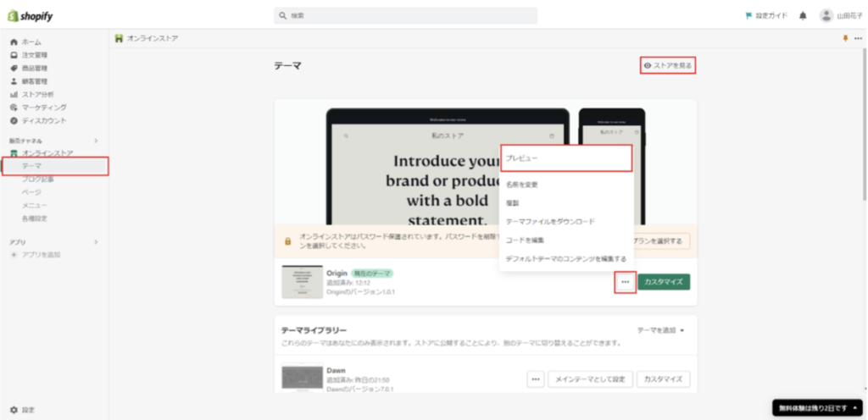The width and height of the screenshot is (868, 420).
Task: Click ストアを見る eye button
Action: pos(668,65)
